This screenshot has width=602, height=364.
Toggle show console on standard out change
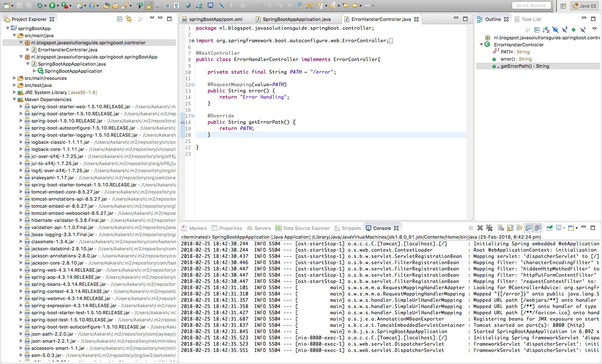tap(529, 228)
